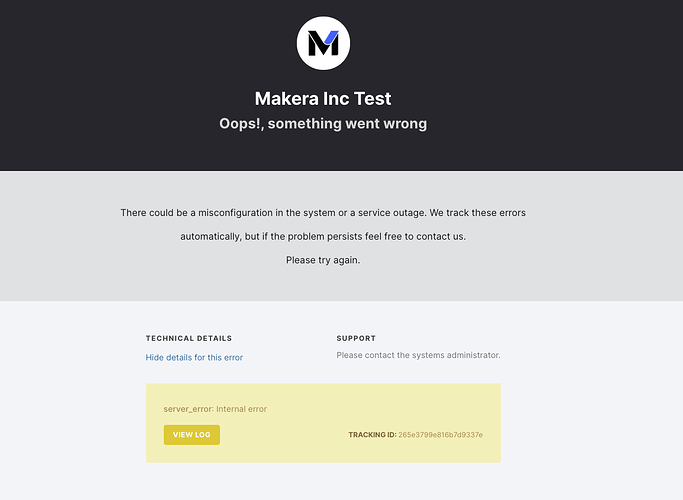
Task: Click the Please try again text
Action: pyautogui.click(x=323, y=260)
